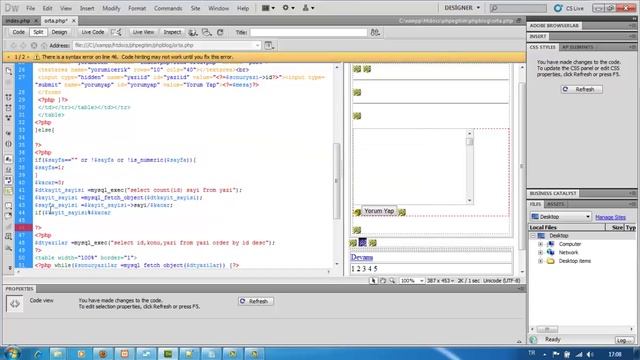Click the balance braces coding toolbar icon
The image size is (640, 360).
[x=9, y=144]
